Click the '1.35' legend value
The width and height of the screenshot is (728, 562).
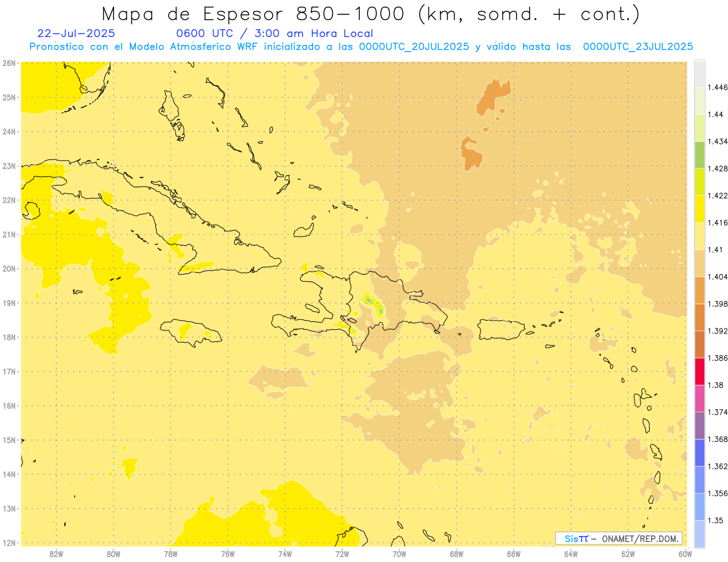point(716,520)
